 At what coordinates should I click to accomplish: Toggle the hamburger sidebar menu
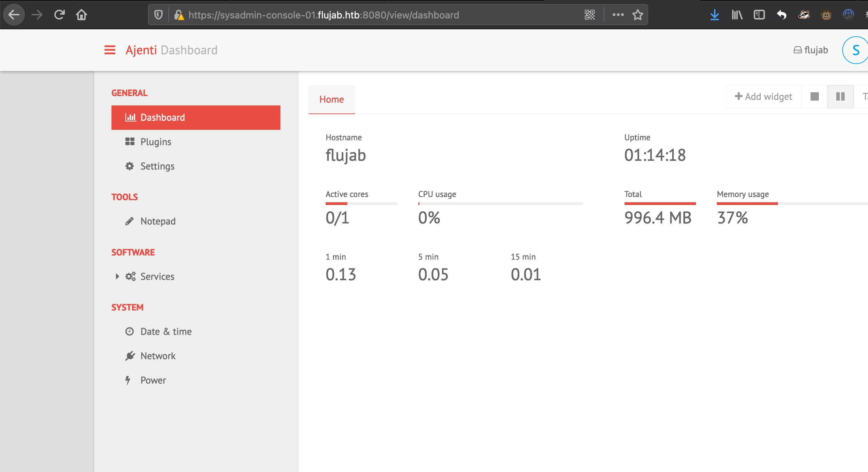point(110,50)
